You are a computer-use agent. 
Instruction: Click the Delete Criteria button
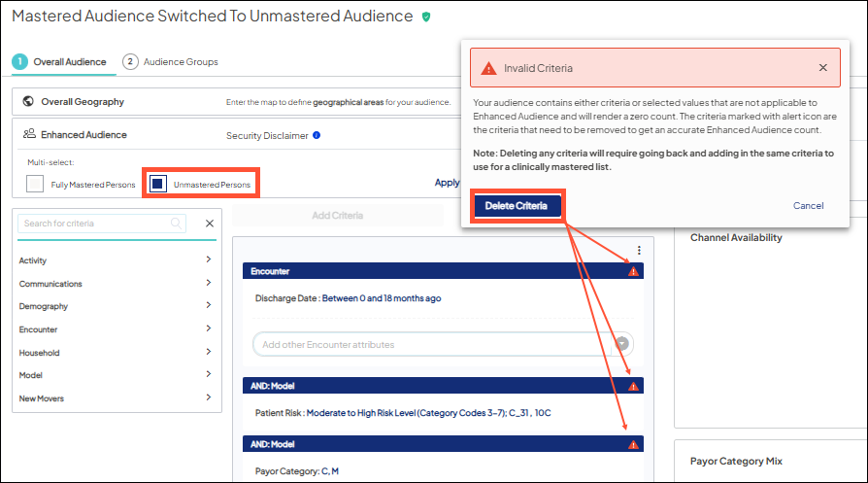(517, 206)
